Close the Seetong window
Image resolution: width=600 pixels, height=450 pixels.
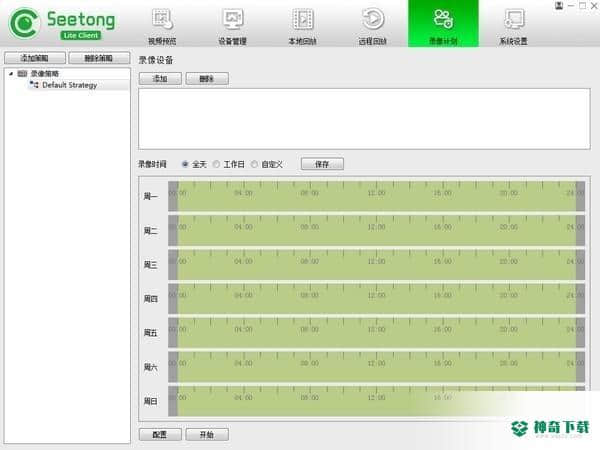tap(594, 5)
